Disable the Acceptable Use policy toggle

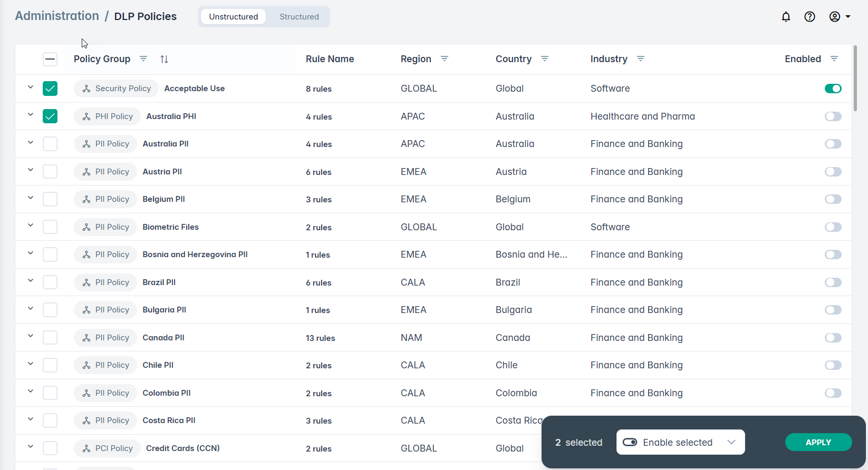coord(833,89)
